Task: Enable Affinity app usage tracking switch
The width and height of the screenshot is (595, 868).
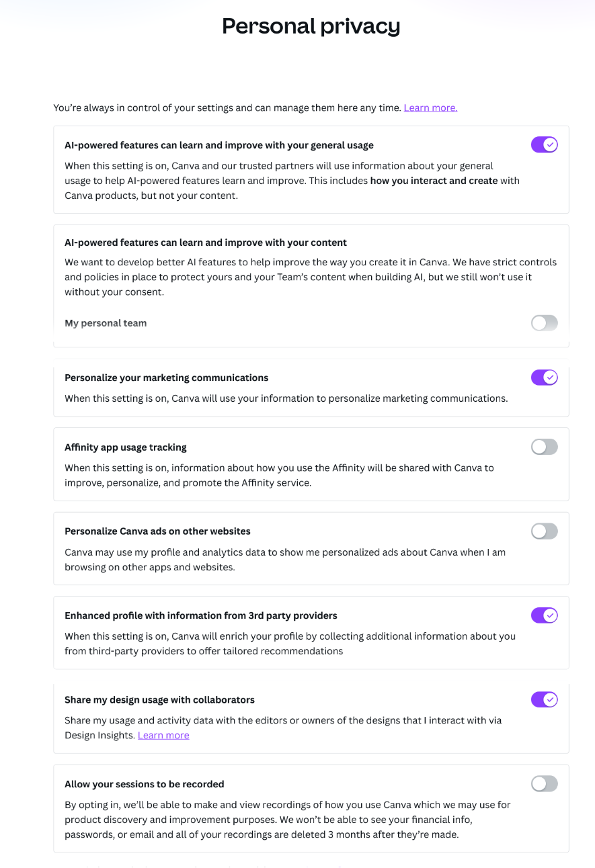Action: (544, 447)
